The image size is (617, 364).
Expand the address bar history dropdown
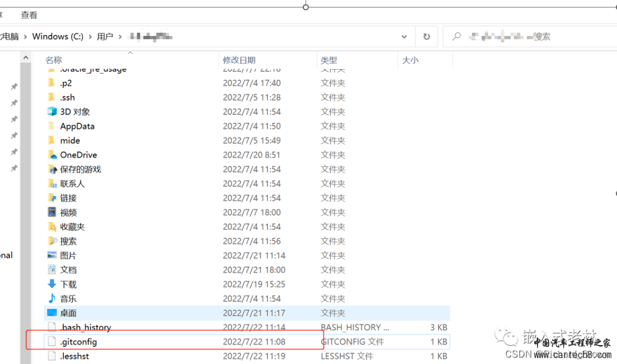tap(404, 37)
